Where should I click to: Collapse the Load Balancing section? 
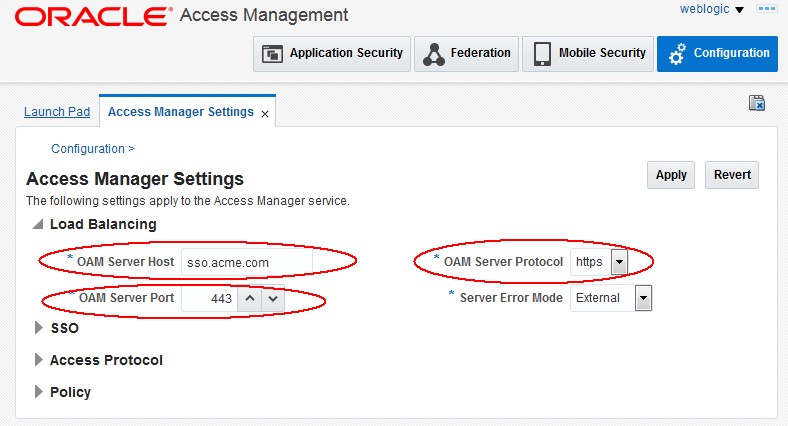(38, 224)
